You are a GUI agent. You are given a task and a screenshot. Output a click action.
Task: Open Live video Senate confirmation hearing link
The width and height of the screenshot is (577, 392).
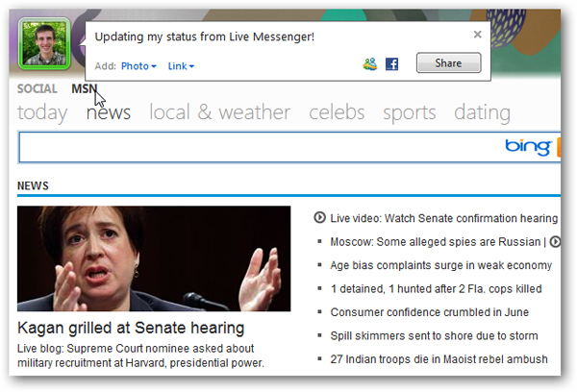[443, 218]
